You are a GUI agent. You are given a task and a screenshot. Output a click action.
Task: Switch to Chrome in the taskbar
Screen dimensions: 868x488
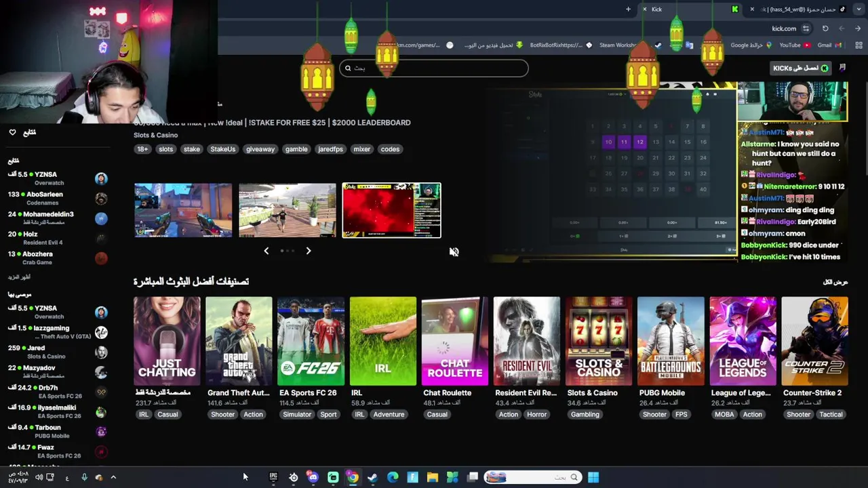pyautogui.click(x=353, y=477)
